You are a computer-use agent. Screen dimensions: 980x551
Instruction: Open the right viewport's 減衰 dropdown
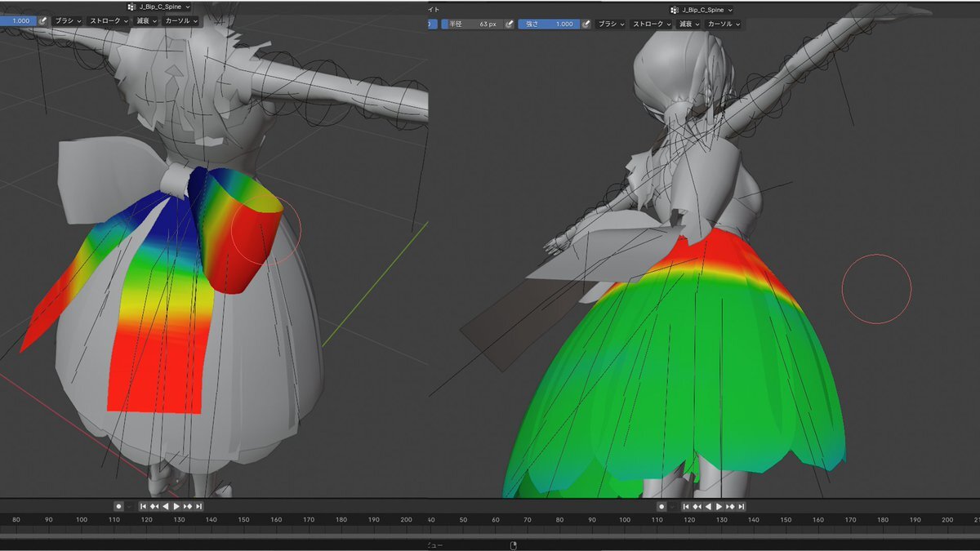coord(690,24)
